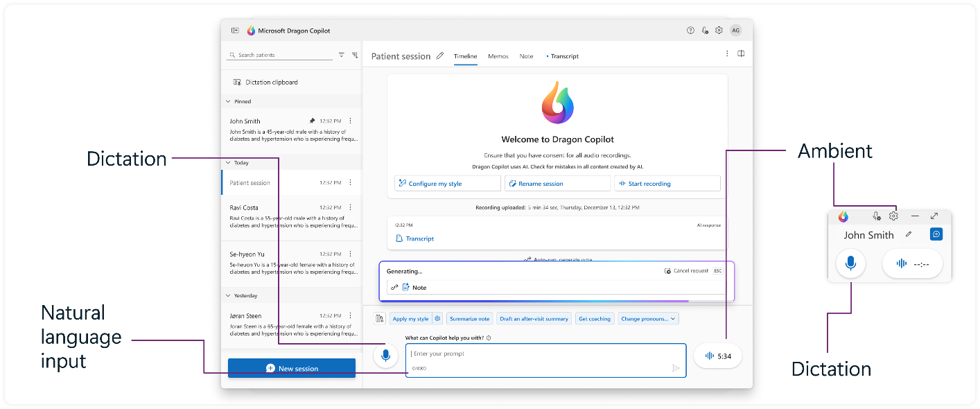Collapse the Pinned section
The width and height of the screenshot is (980, 409).
tap(229, 101)
